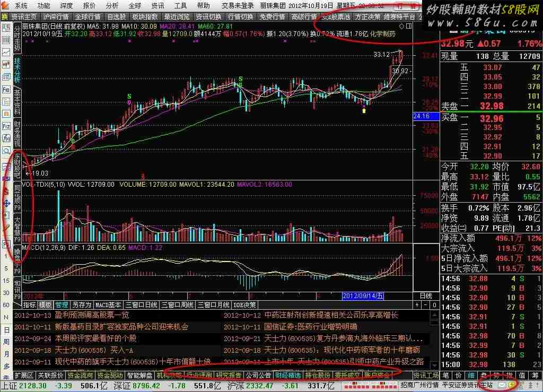Click the pencil drawing icon in left sidebar
Viewport: 543px width, 392px height.
click(6, 228)
